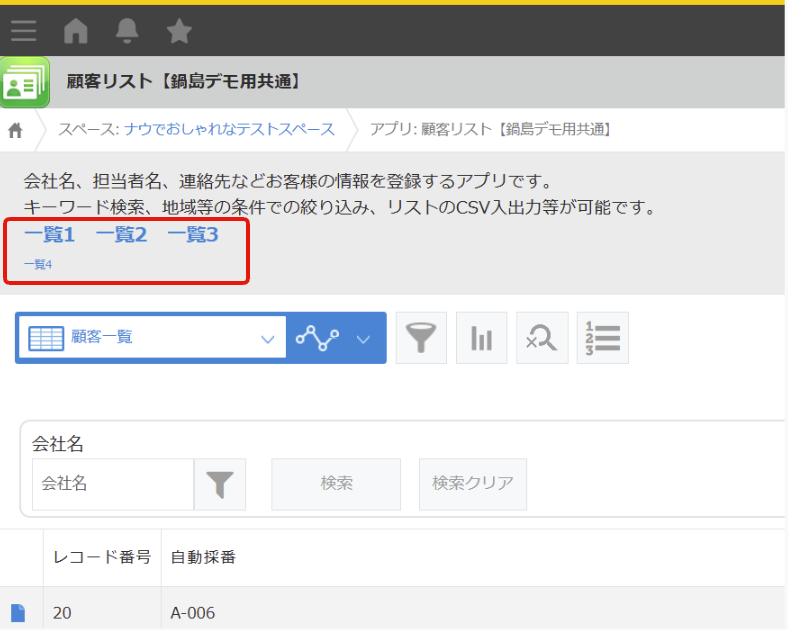Open the 一覧1 link

tap(50, 235)
